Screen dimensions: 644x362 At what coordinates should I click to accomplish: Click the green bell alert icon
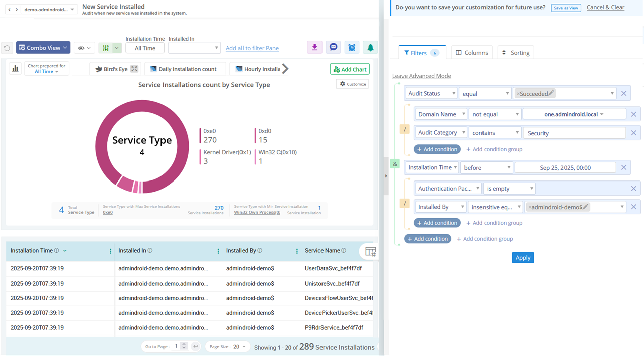tap(370, 47)
